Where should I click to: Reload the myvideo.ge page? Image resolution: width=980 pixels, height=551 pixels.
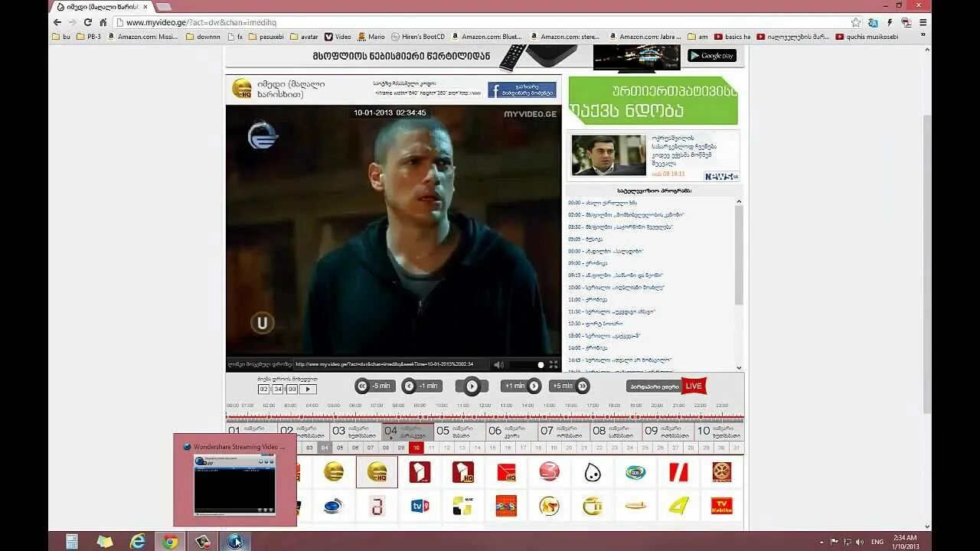click(x=87, y=22)
